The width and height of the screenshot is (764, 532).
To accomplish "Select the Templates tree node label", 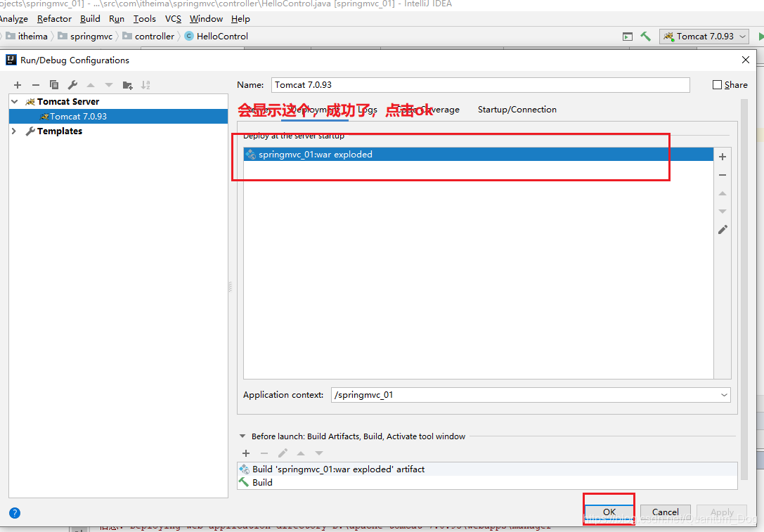I will pos(60,131).
